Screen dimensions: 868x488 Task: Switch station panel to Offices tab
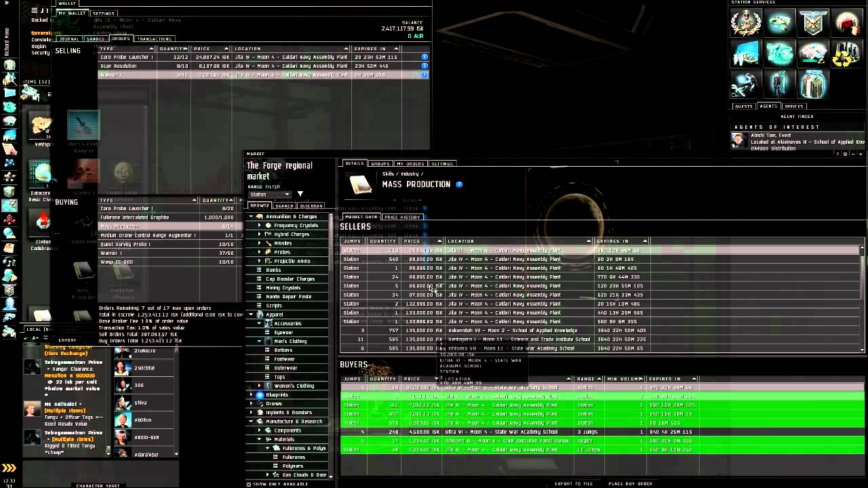coord(794,106)
